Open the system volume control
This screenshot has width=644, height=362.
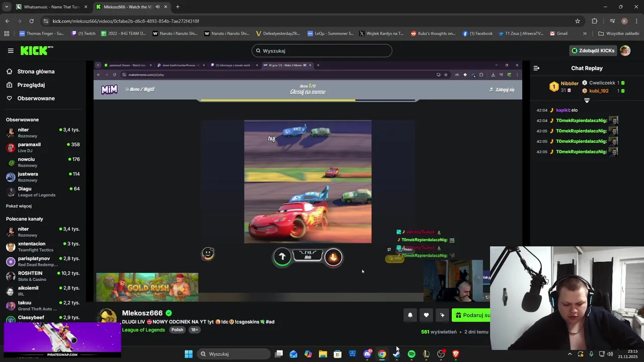pyautogui.click(x=610, y=354)
